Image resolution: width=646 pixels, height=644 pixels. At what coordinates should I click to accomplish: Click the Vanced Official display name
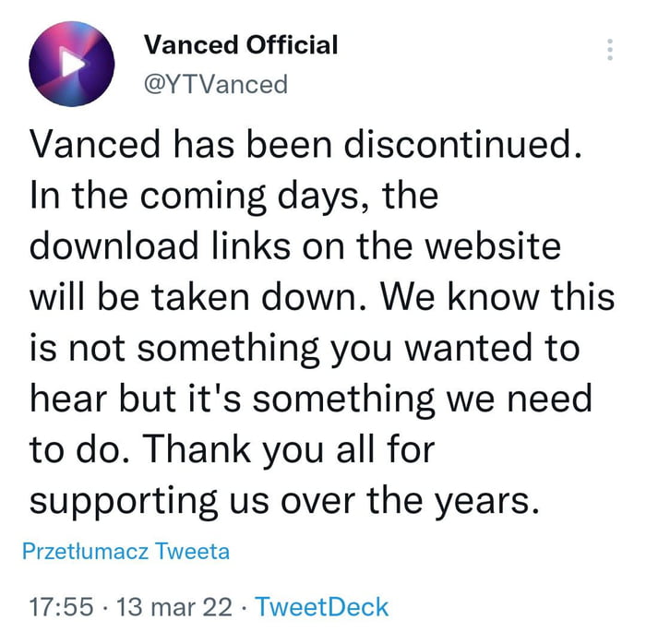[x=241, y=43]
